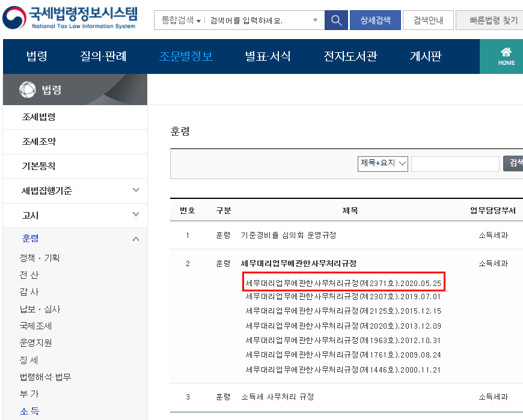Click the top search keyword input field

click(259, 20)
